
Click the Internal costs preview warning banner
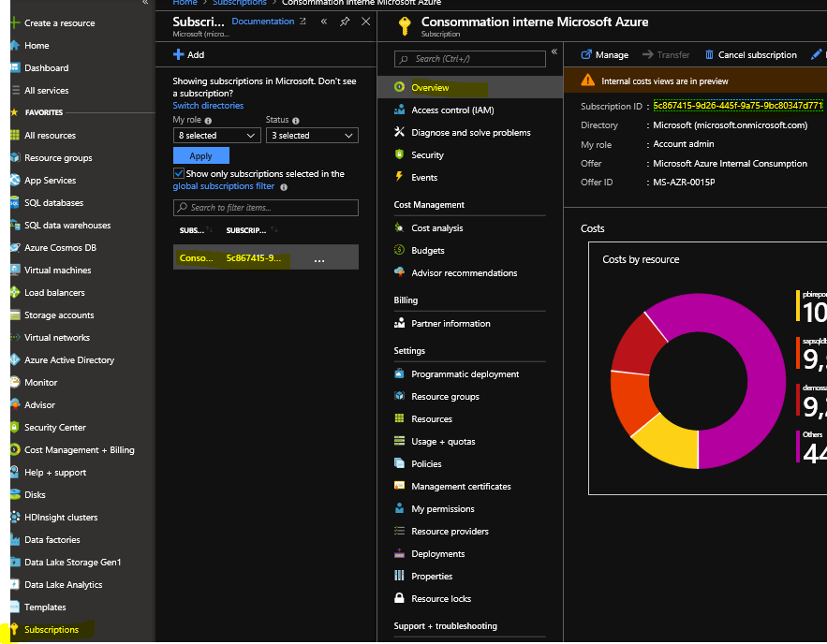[x=695, y=81]
